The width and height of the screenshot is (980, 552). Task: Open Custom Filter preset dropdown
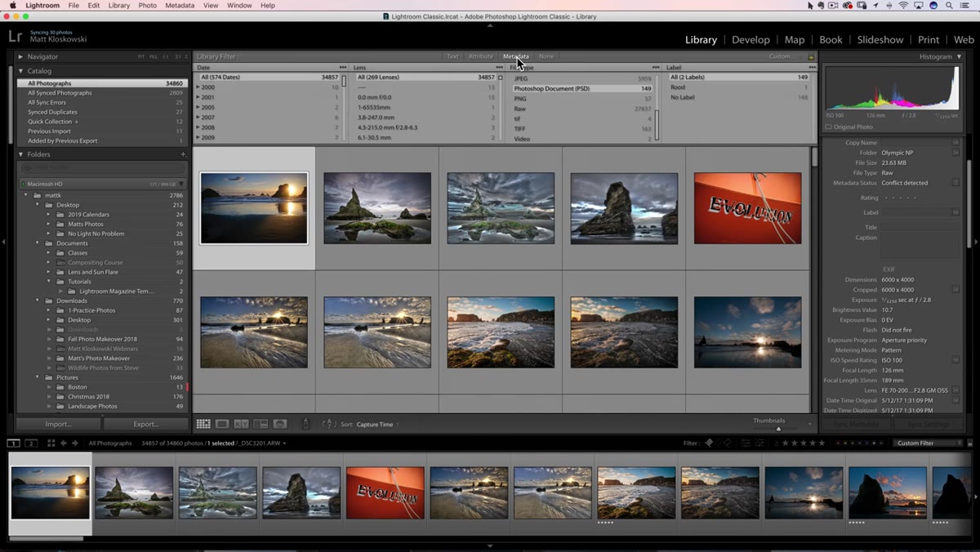[926, 443]
